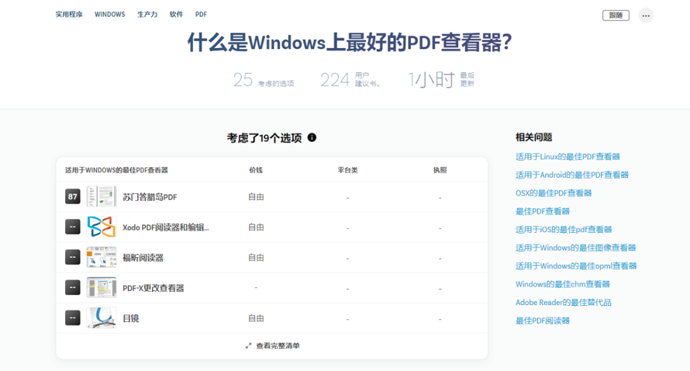Open the Xodo PDF阅读器和编辑 entry name
Screen dimensions: 690x371
pos(165,228)
